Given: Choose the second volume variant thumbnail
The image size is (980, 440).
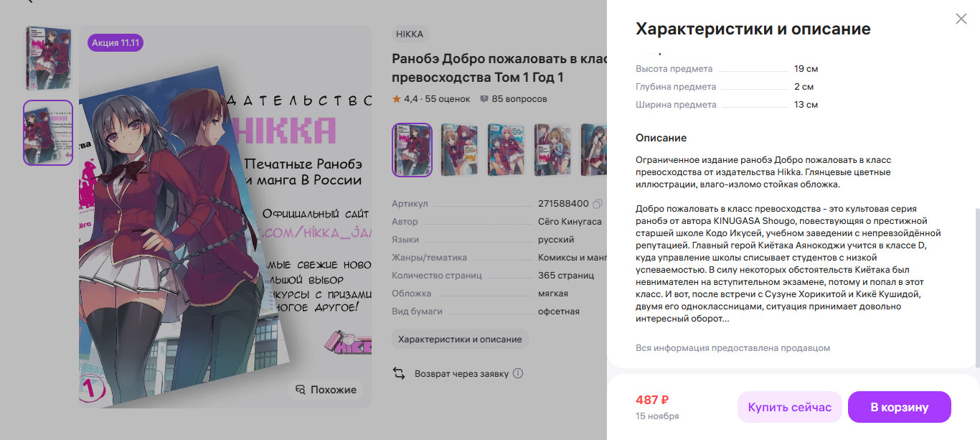Looking at the screenshot, I should coord(458,150).
